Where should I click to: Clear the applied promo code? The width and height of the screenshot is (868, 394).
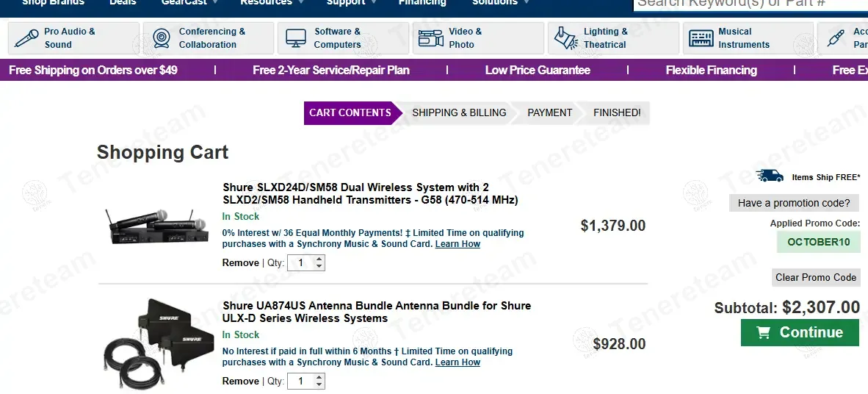[x=816, y=277]
